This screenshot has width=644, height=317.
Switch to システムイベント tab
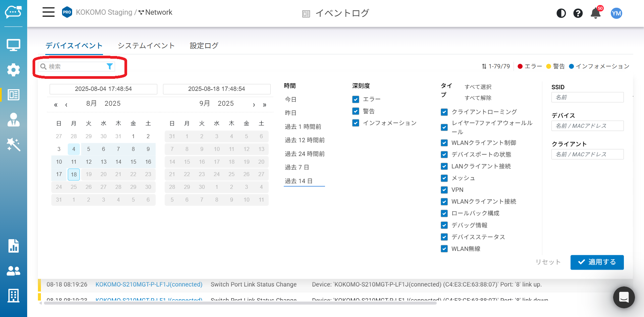coord(146,46)
